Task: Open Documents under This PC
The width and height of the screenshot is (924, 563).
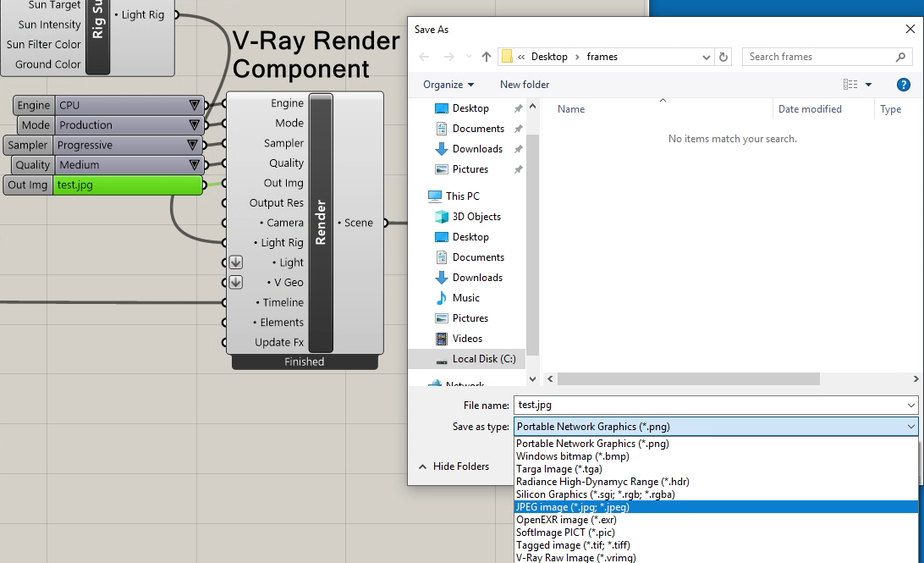Action: [x=478, y=257]
